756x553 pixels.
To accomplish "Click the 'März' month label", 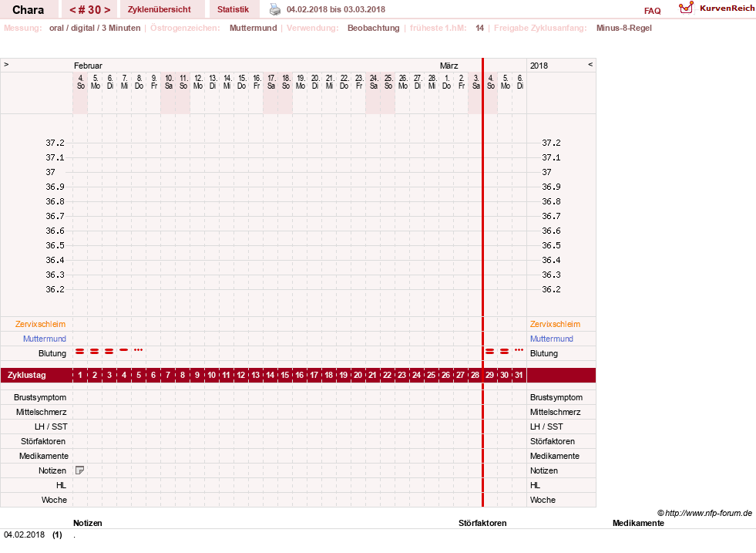I will point(449,66).
